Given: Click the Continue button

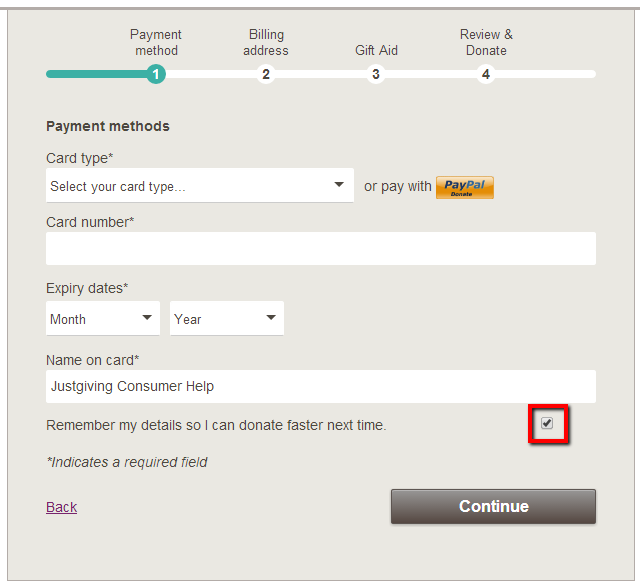Looking at the screenshot, I should click(x=493, y=506).
